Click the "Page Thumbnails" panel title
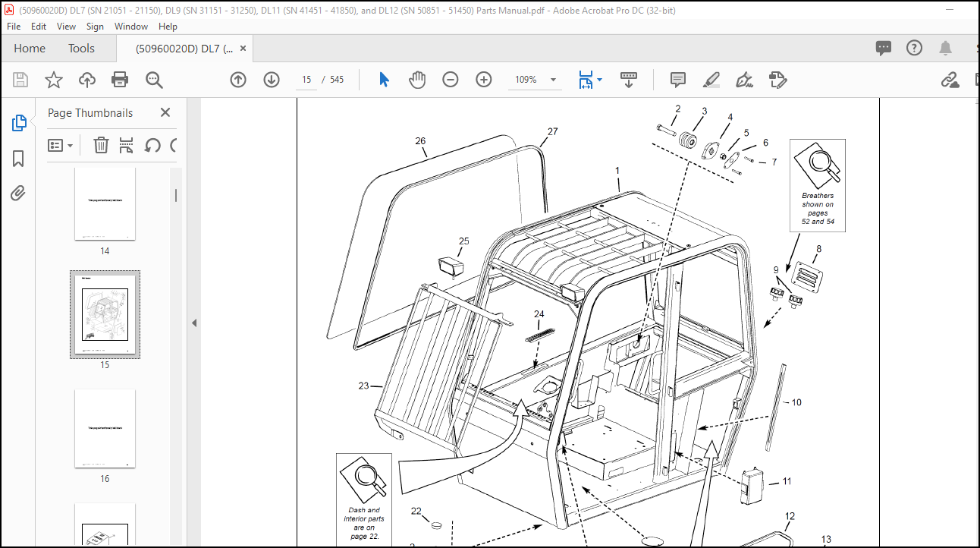 click(90, 112)
